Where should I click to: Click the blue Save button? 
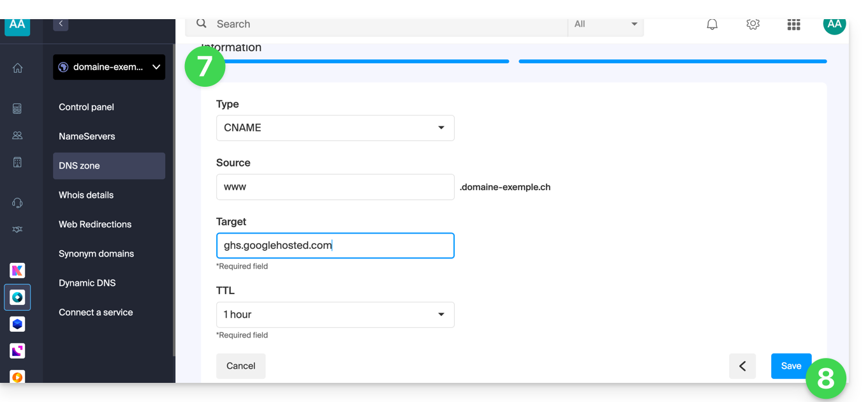tap(791, 366)
